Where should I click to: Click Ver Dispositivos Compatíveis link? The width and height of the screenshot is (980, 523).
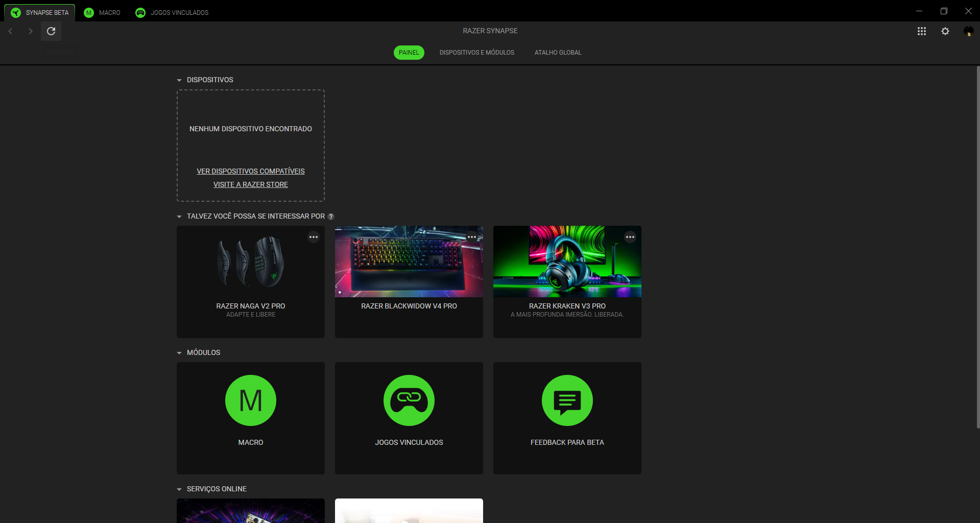click(x=251, y=171)
